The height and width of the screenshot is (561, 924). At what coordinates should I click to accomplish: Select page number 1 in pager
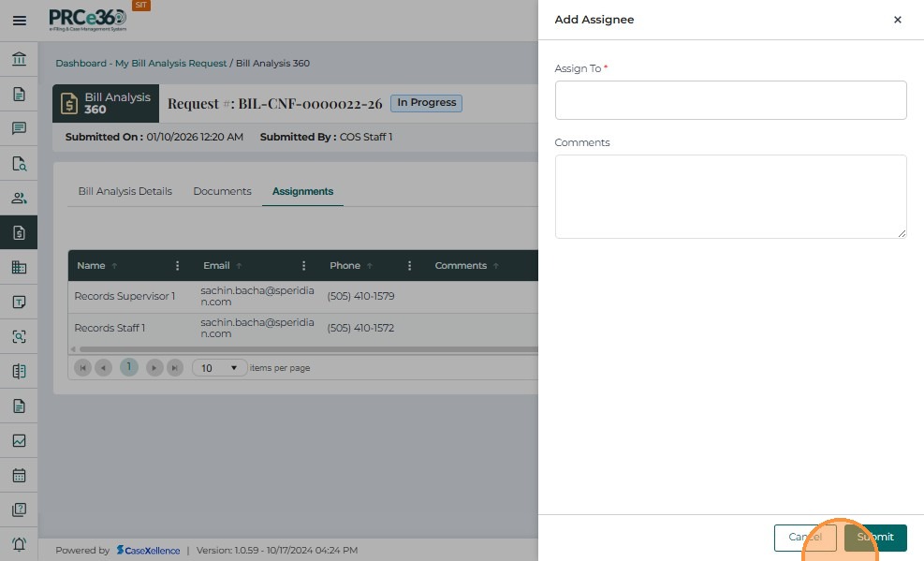(129, 367)
